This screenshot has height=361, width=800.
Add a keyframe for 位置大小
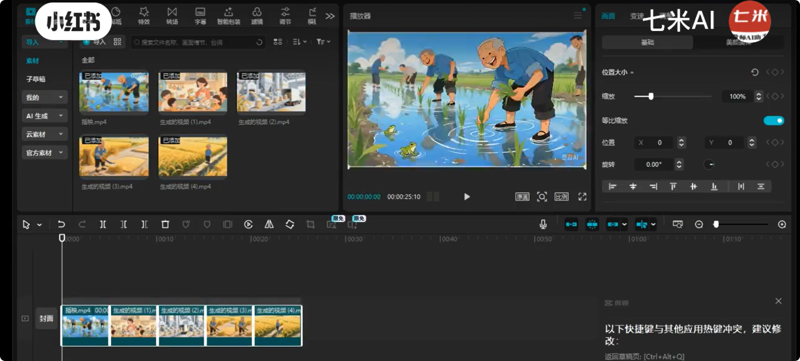click(775, 72)
